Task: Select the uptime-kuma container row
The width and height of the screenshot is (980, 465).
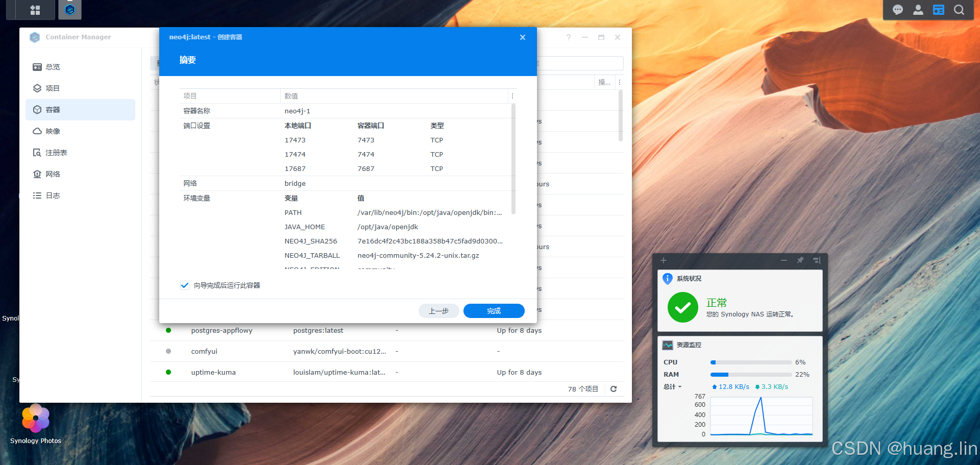Action: point(387,372)
